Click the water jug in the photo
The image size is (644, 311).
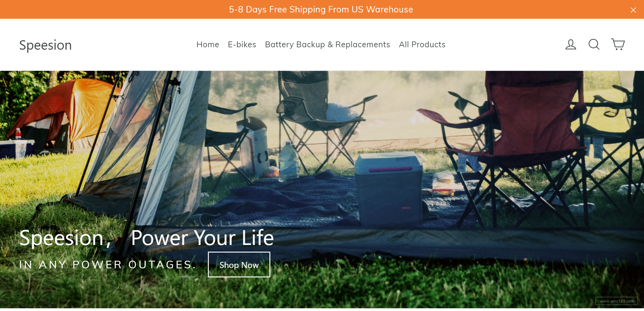click(288, 162)
